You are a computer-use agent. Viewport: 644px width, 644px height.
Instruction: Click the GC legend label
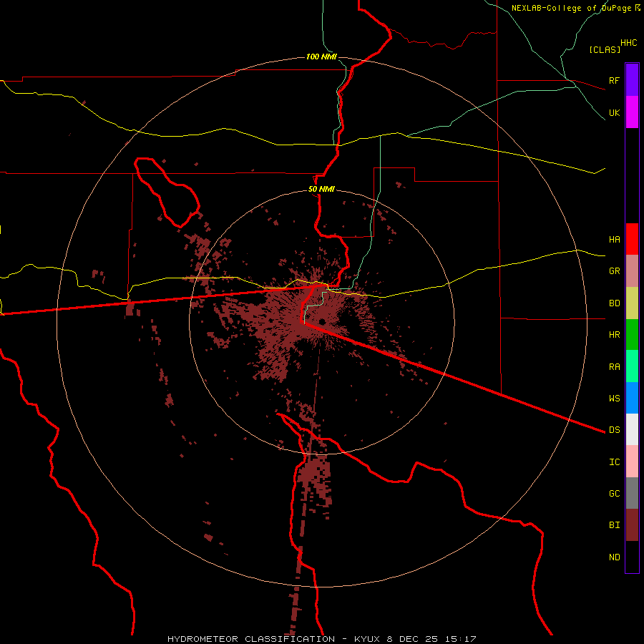click(614, 493)
